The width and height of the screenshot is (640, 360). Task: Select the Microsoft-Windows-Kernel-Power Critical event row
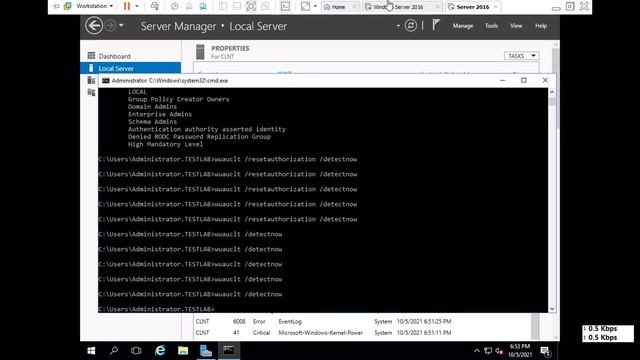[362, 333]
